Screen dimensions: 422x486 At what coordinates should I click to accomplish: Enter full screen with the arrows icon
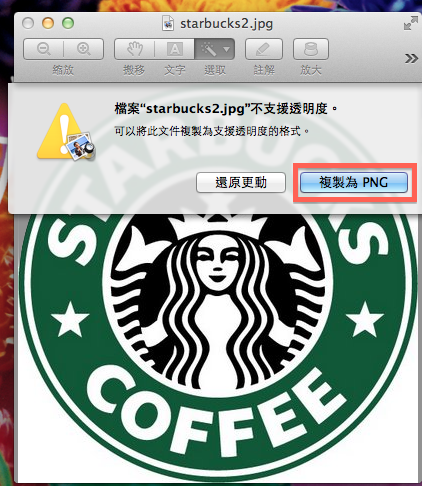pyautogui.click(x=411, y=23)
